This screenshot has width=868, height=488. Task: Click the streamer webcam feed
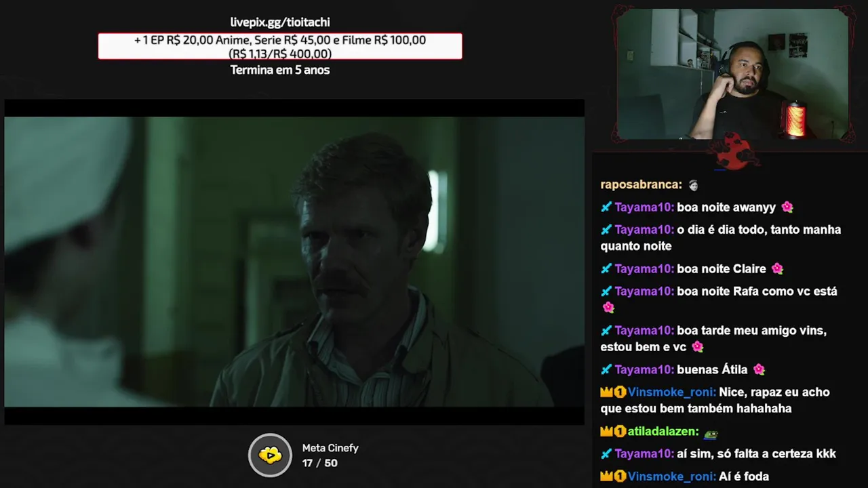click(733, 74)
